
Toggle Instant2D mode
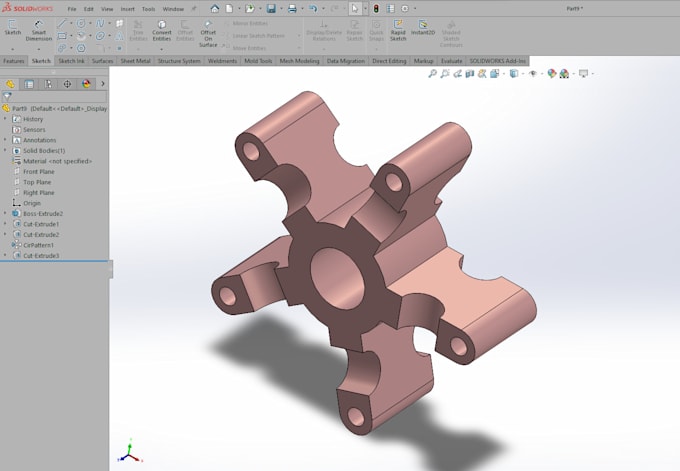tap(423, 28)
